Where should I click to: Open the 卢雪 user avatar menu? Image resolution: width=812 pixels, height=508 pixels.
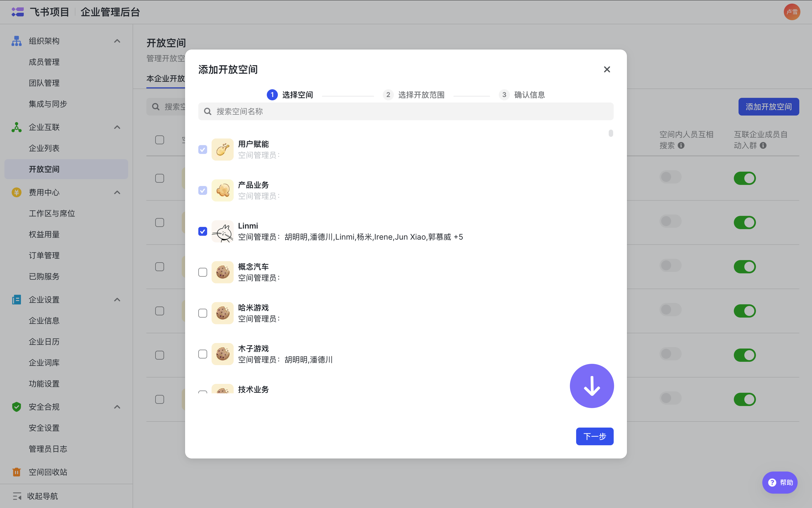(x=792, y=12)
